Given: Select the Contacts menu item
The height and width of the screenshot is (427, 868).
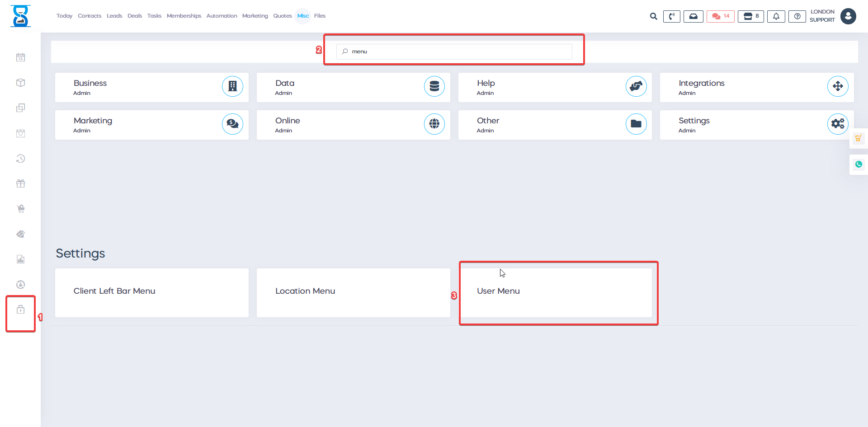Looking at the screenshot, I should pyautogui.click(x=90, y=16).
